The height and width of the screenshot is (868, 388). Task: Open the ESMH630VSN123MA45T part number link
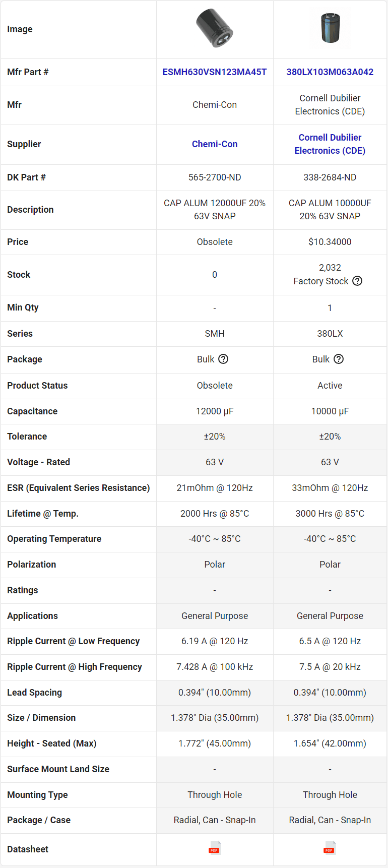[215, 72]
